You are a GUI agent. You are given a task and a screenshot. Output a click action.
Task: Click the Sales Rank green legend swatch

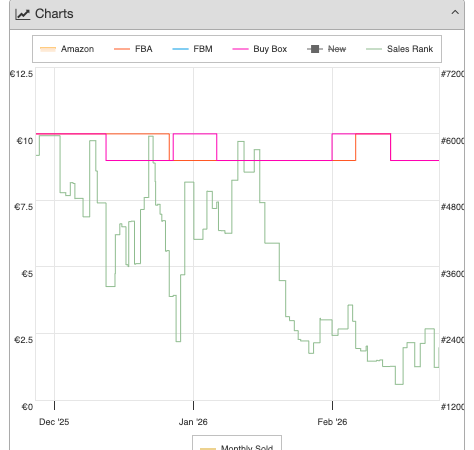pyautogui.click(x=374, y=49)
